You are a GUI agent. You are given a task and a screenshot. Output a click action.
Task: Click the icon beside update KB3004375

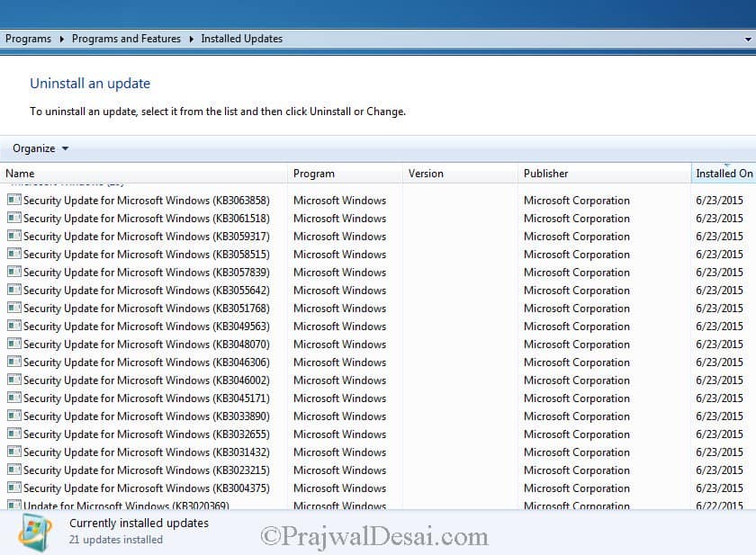14,488
